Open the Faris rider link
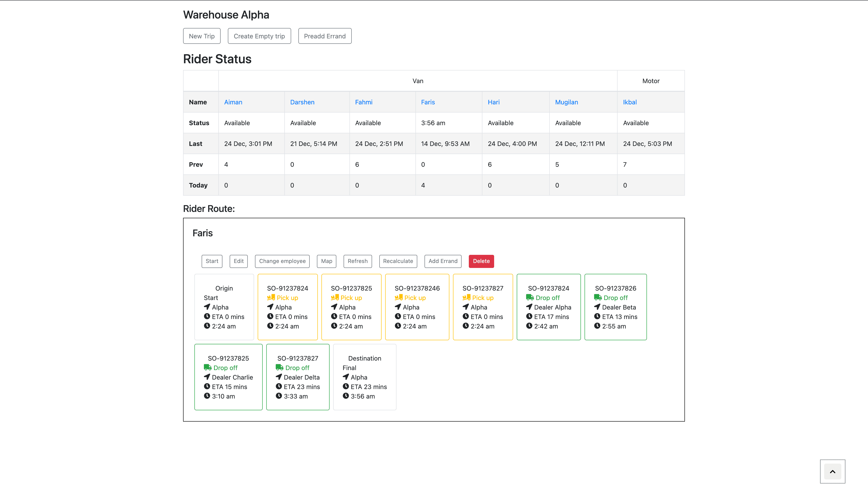Image resolution: width=868 pixels, height=488 pixels. coord(428,102)
